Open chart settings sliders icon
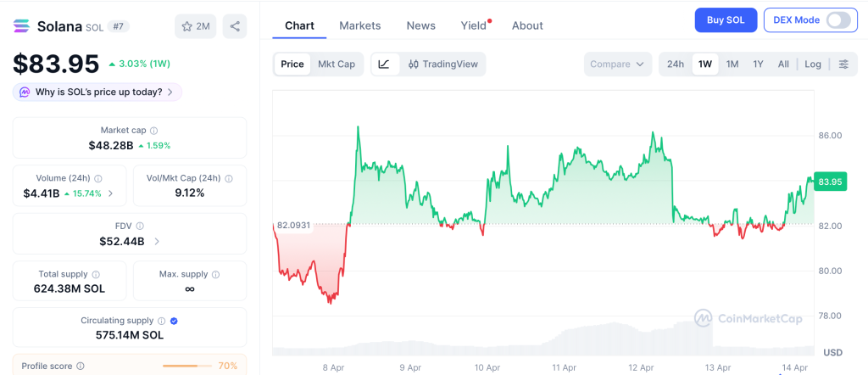 pyautogui.click(x=843, y=64)
